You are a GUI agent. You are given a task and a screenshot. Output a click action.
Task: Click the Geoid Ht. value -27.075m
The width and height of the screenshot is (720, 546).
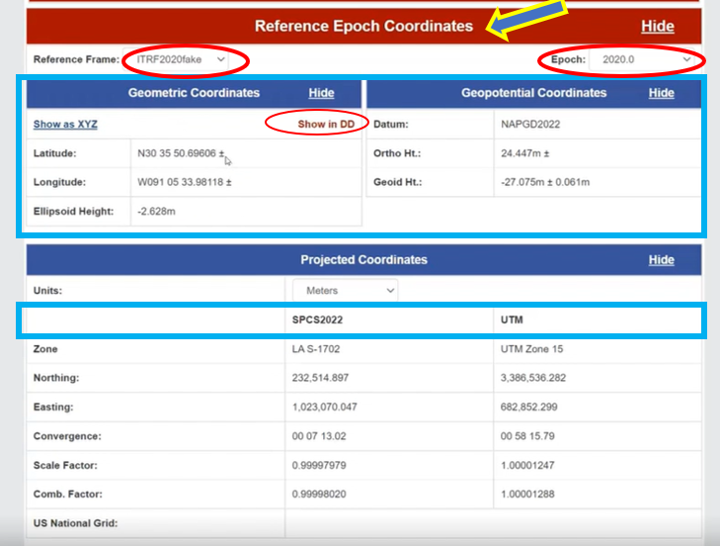tap(544, 183)
